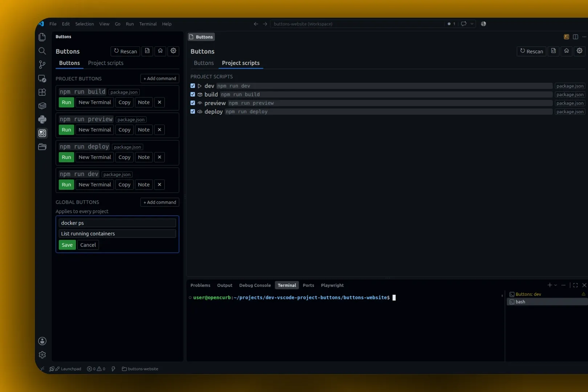The image size is (588, 392).
Task: Remove the npm run dev button
Action: [x=159, y=185]
